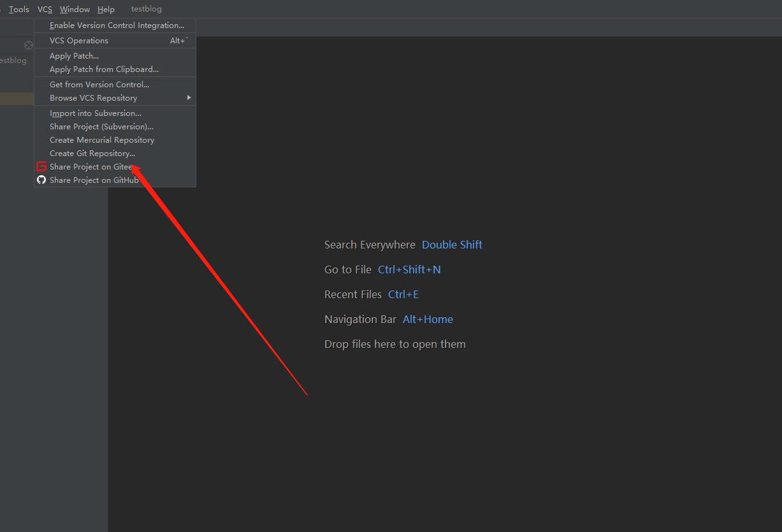Open the Help menu
This screenshot has width=782, height=532.
click(106, 9)
